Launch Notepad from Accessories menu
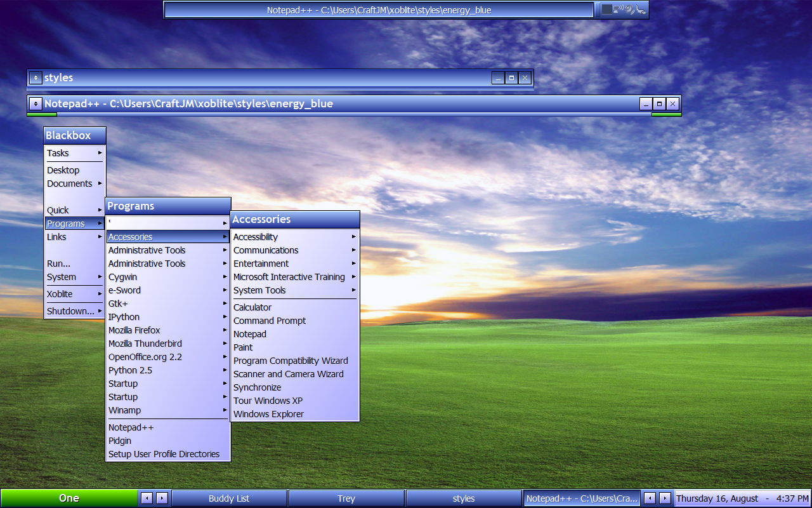812x508 pixels. pos(295,334)
